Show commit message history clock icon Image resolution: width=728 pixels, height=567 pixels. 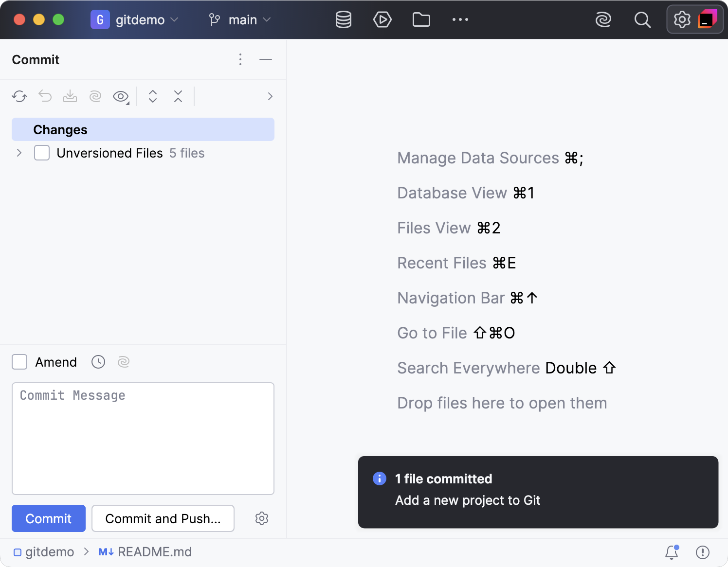98,362
